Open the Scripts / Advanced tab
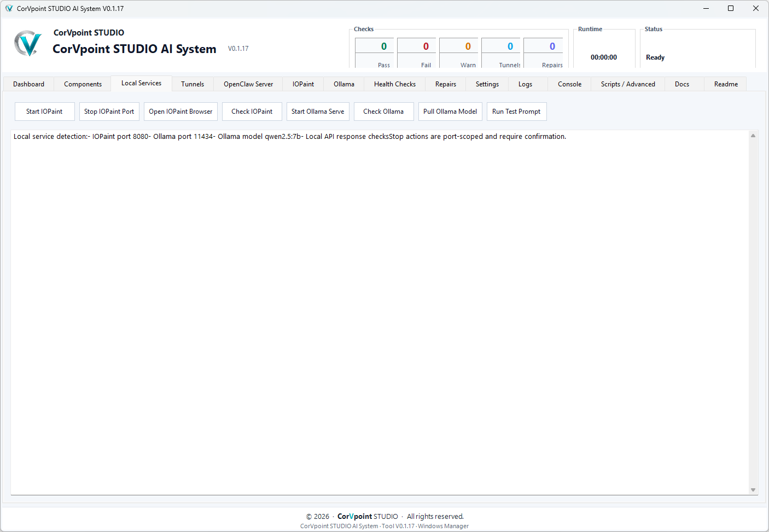 [x=628, y=84]
